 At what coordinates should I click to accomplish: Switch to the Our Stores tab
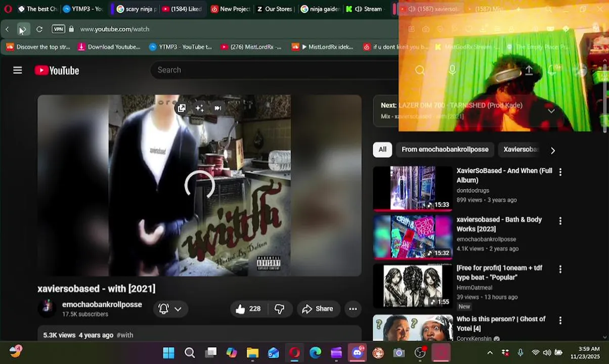[x=275, y=9]
